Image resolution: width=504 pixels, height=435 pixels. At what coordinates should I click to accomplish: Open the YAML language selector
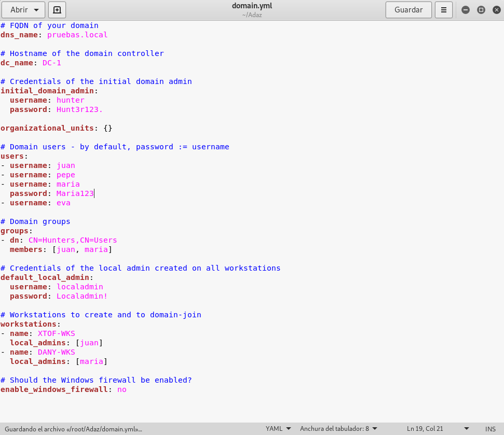278,429
